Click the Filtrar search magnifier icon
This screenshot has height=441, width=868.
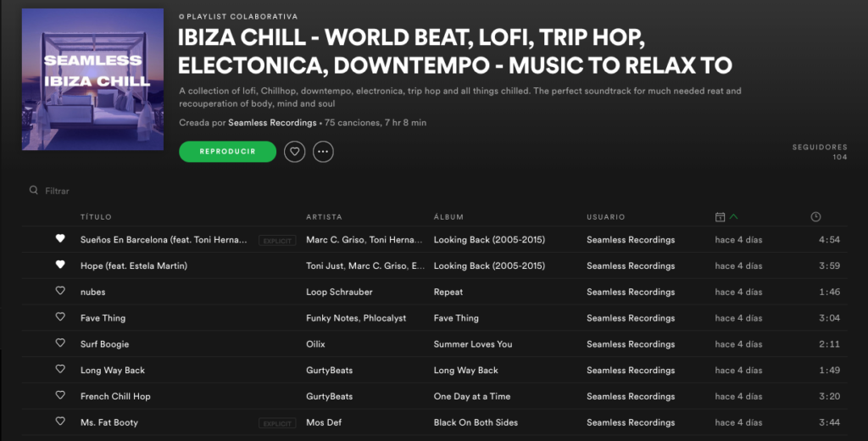coord(34,190)
